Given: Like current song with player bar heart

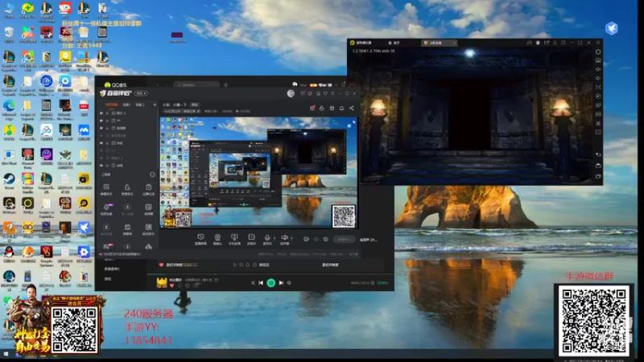Looking at the screenshot, I should pos(172,286).
